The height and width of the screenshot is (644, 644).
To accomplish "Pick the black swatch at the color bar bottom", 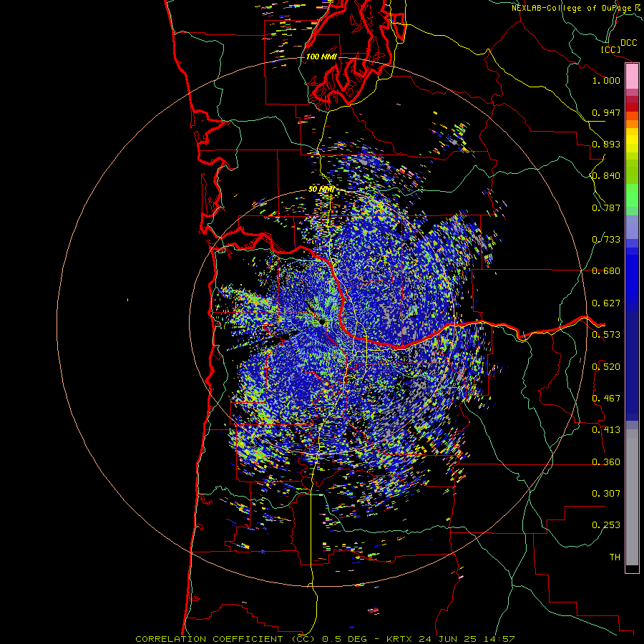I will point(632,568).
